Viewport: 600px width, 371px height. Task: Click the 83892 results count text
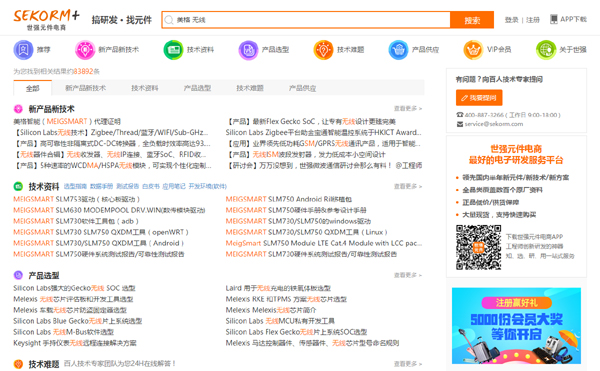click(83, 72)
